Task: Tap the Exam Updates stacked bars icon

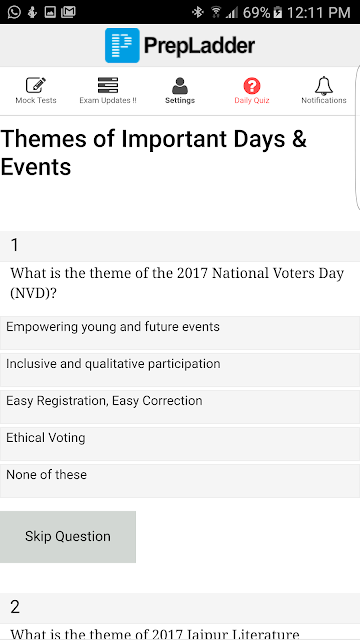Action: point(108,85)
